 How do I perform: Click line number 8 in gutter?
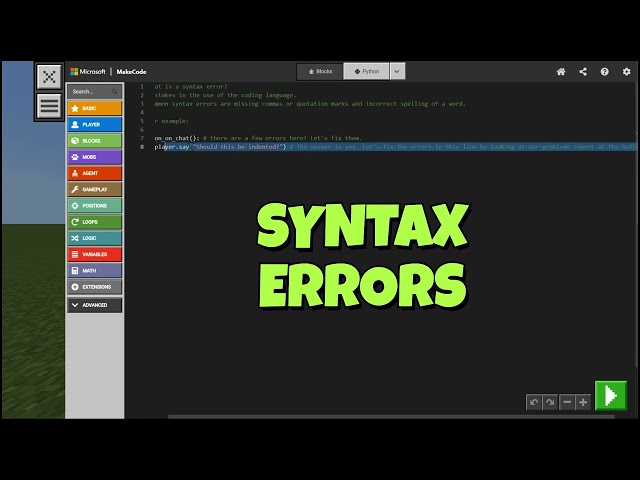coord(142,147)
